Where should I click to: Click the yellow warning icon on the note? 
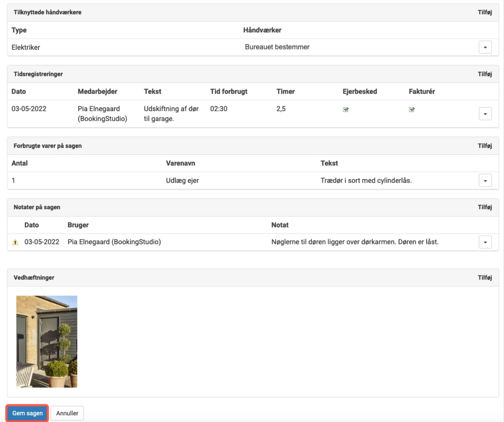tap(15, 242)
